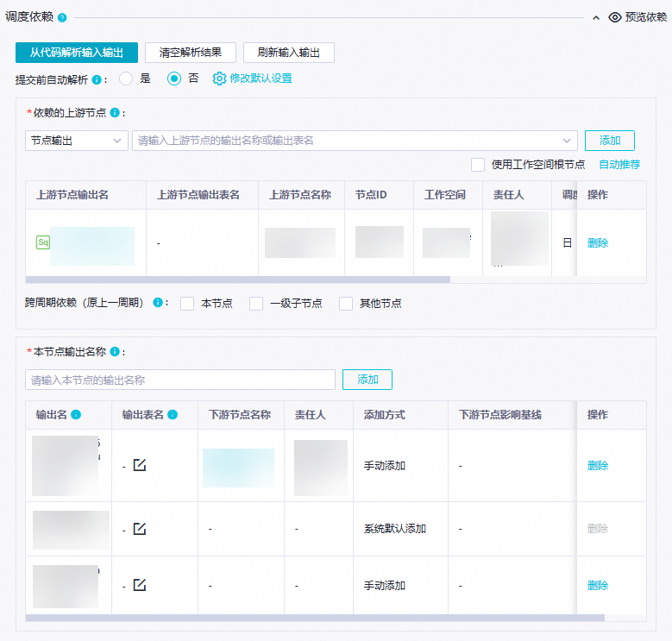Viewport: 672px width, 641px height.
Task: Click the eye icon for 预览依赖
Action: (615, 17)
